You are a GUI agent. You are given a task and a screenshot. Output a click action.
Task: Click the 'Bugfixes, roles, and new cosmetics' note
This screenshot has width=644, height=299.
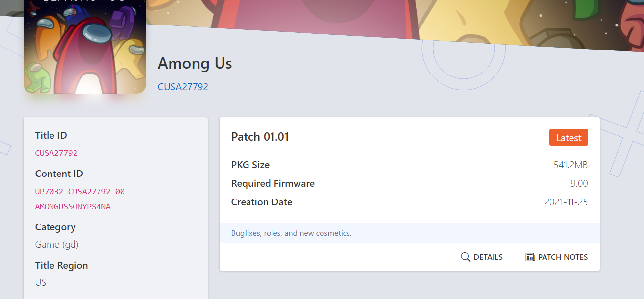292,233
